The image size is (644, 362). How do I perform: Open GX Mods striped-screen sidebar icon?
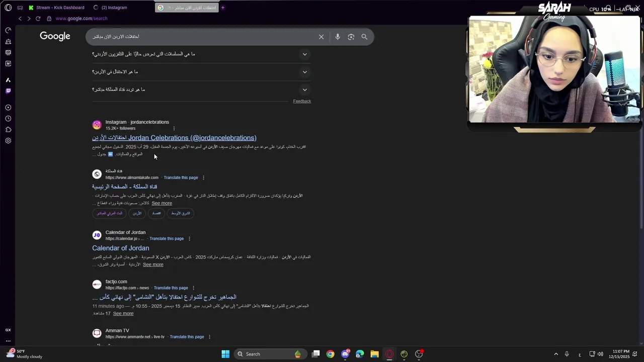coord(8,52)
